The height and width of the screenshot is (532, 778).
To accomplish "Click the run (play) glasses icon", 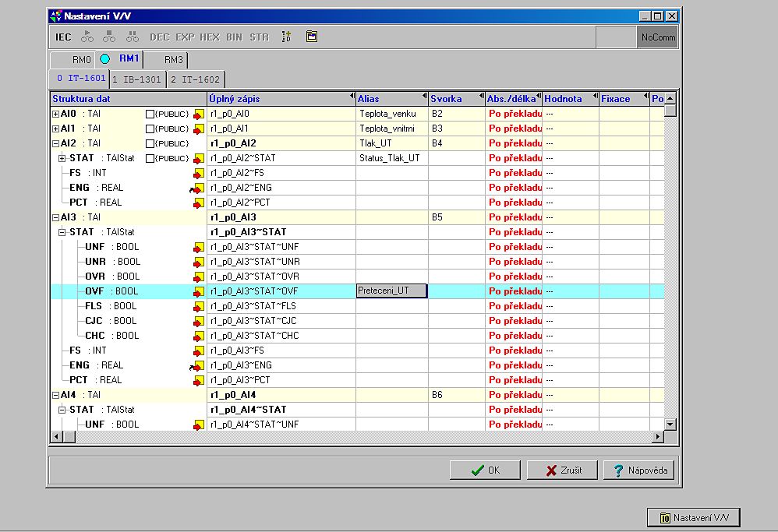I will [x=87, y=37].
